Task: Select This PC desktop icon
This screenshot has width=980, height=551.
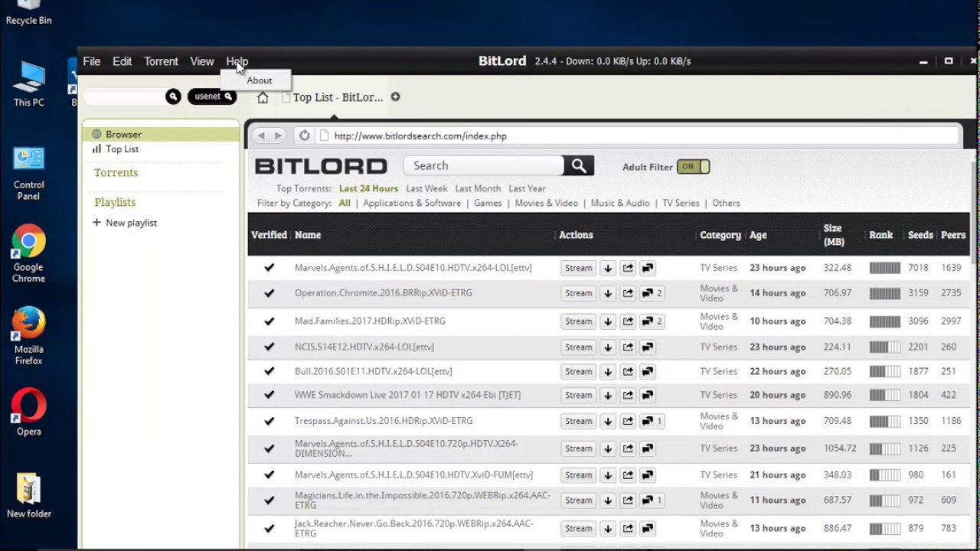Action: click(28, 84)
